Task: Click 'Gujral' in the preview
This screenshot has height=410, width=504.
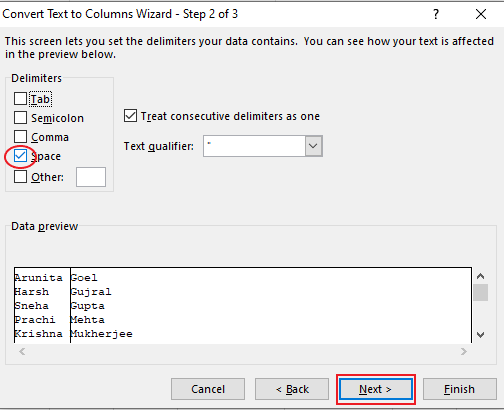Action: coord(91,292)
